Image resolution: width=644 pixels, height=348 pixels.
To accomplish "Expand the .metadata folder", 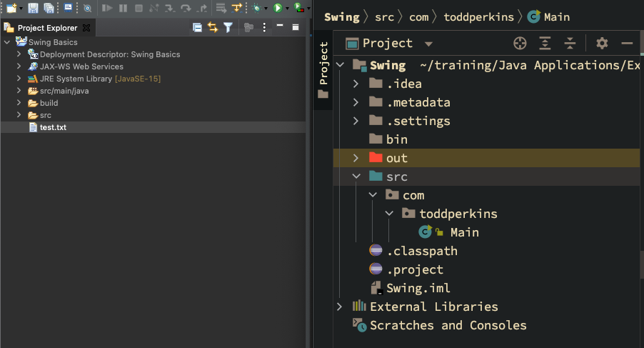I will [356, 102].
